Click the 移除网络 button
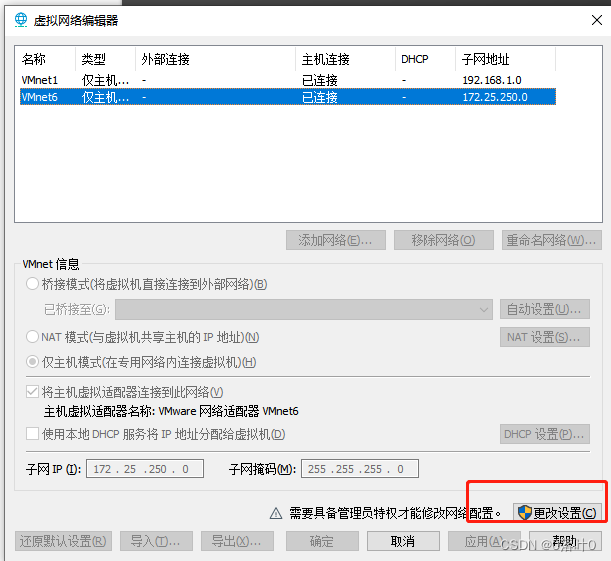Viewport: 611px width, 561px height. point(444,240)
